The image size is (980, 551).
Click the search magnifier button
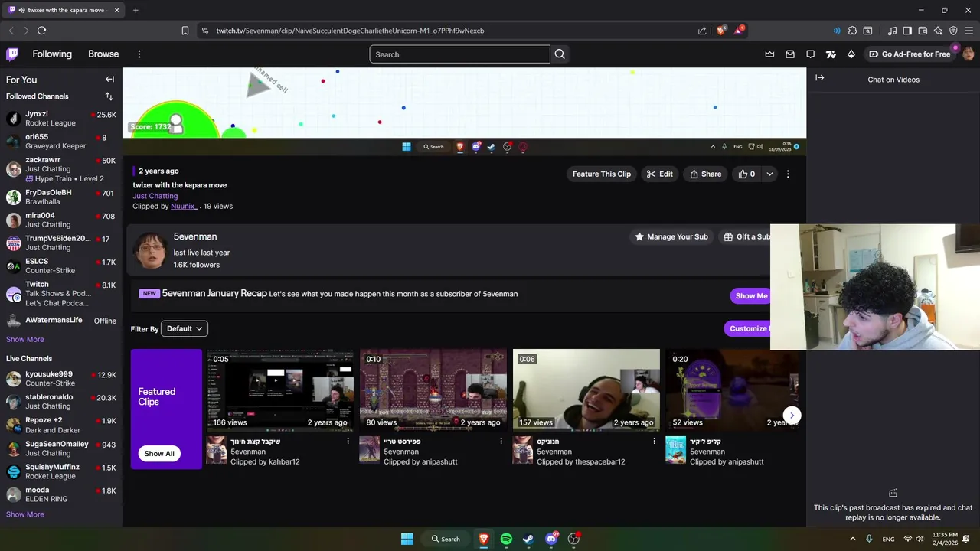(x=560, y=54)
